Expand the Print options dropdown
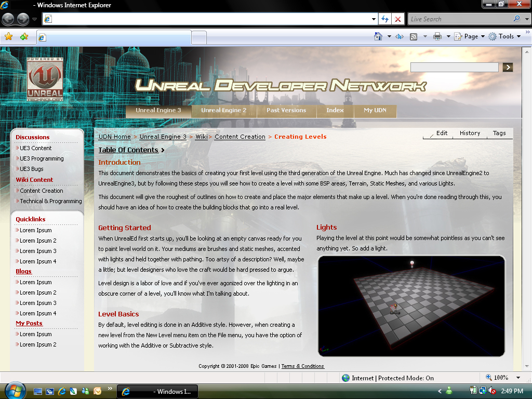This screenshot has height=399, width=532. point(448,36)
